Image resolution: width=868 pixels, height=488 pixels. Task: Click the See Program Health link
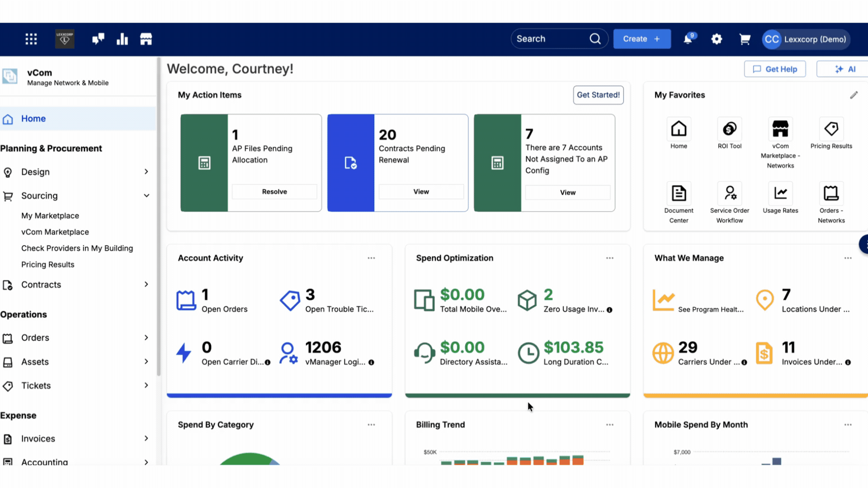pyautogui.click(x=711, y=310)
